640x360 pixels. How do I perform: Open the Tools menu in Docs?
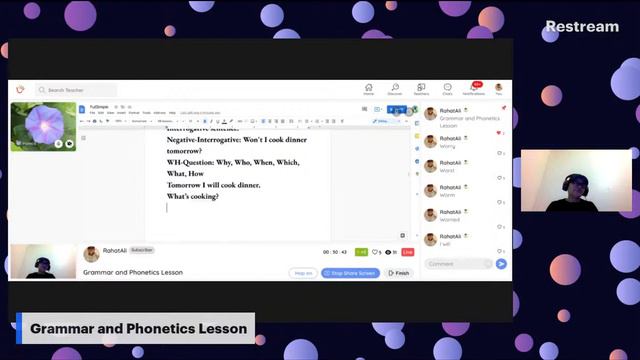[x=147, y=113]
